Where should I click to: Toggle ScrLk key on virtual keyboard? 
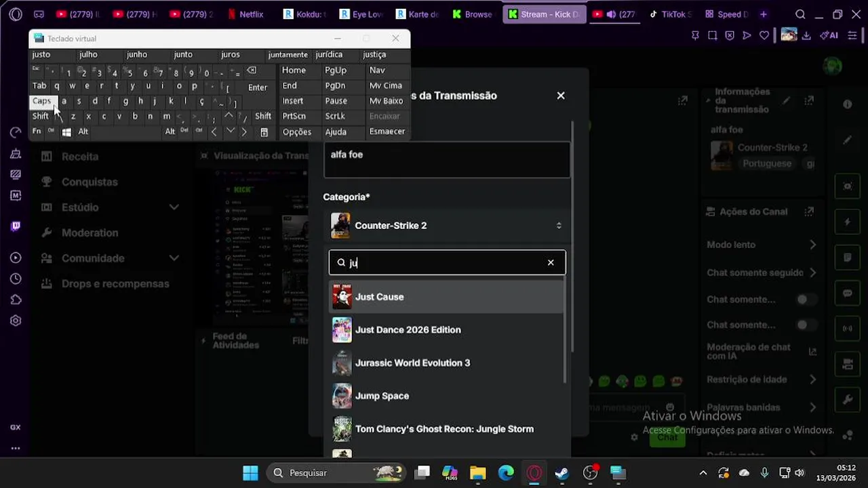click(335, 117)
